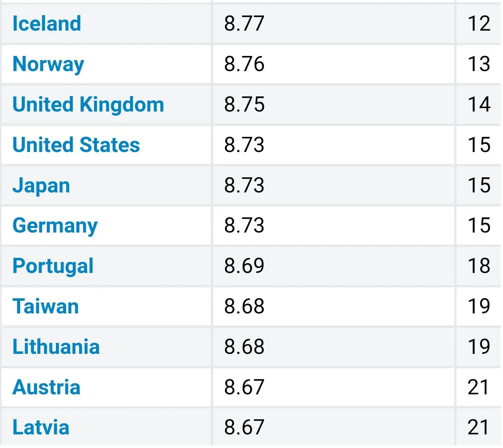
Task: Select rank 13 in Norway's row
Action: (479, 64)
